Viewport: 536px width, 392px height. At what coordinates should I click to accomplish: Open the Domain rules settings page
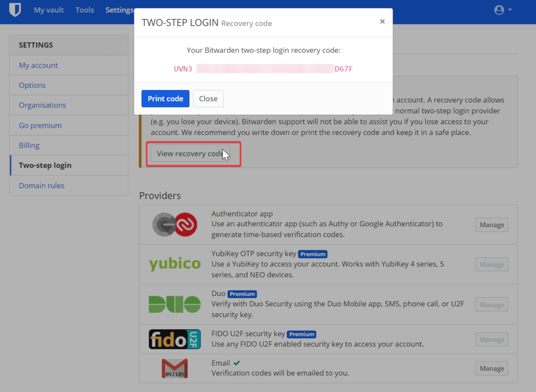pos(69,186)
